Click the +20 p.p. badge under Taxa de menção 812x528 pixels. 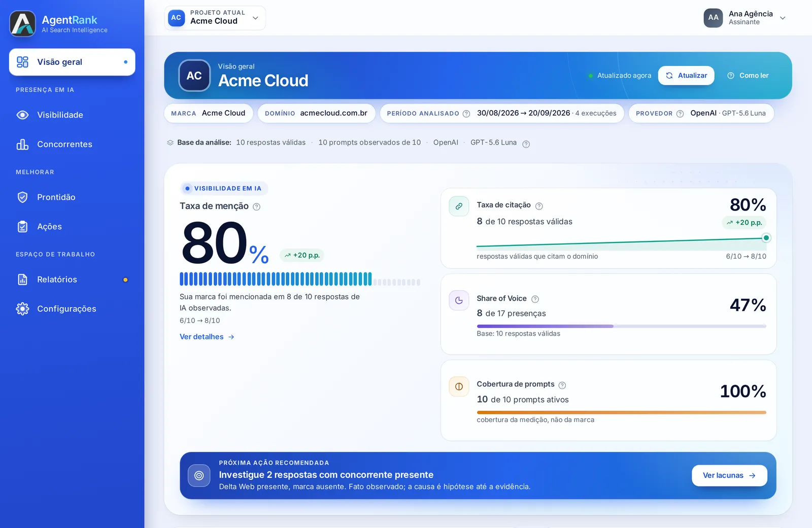pyautogui.click(x=302, y=255)
